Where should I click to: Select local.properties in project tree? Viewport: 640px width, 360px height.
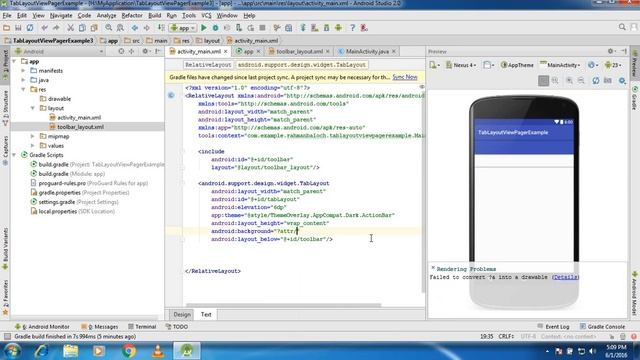tap(58, 211)
